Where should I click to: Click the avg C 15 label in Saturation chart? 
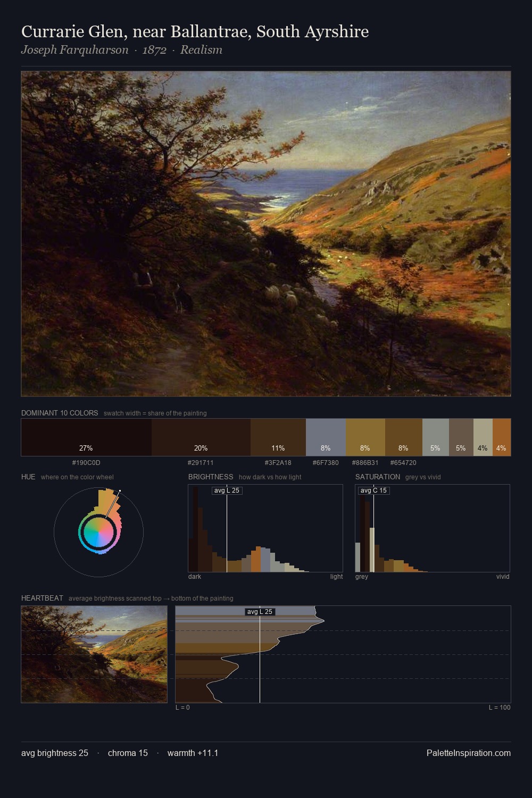(x=373, y=491)
